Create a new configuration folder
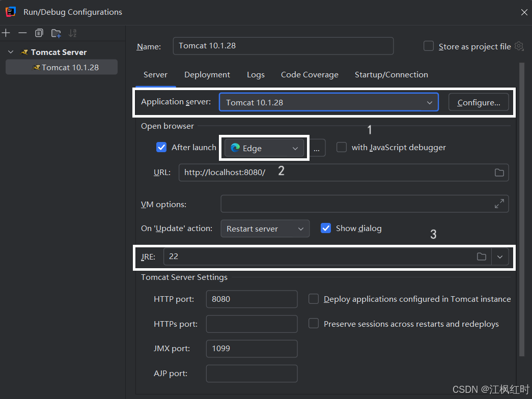 (x=56, y=33)
